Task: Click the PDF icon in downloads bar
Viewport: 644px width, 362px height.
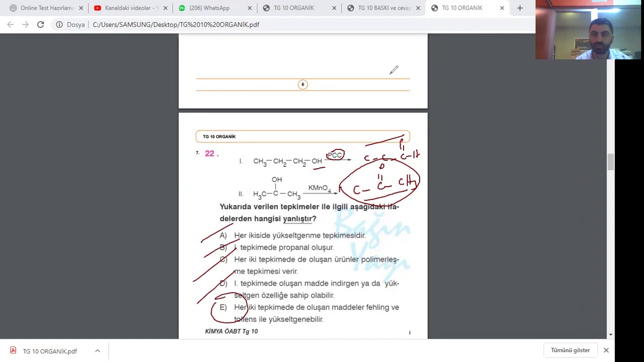Action: pyautogui.click(x=13, y=350)
